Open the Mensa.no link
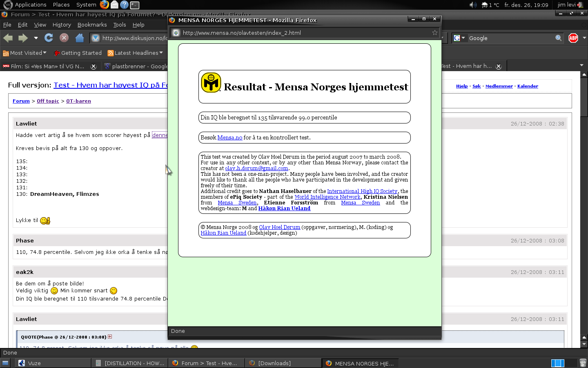This screenshot has height=368, width=588. pyautogui.click(x=230, y=138)
